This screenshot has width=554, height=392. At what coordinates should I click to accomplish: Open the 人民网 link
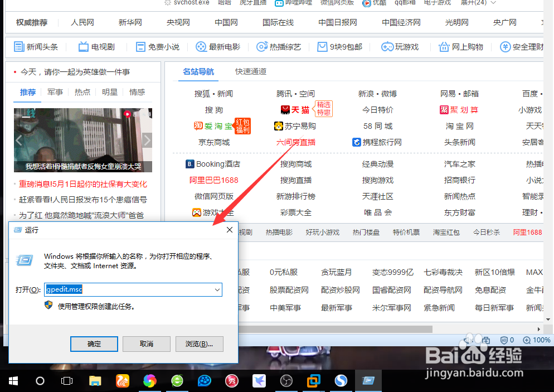[82, 22]
